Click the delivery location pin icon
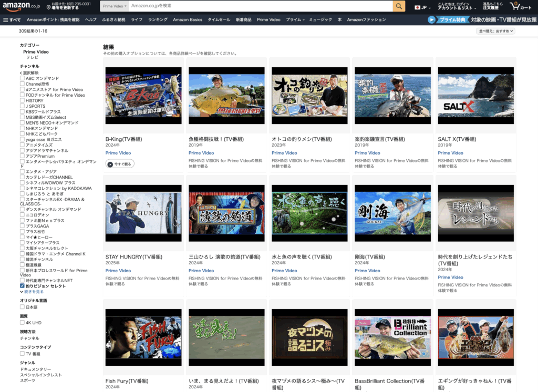538x392 pixels. coord(49,7)
